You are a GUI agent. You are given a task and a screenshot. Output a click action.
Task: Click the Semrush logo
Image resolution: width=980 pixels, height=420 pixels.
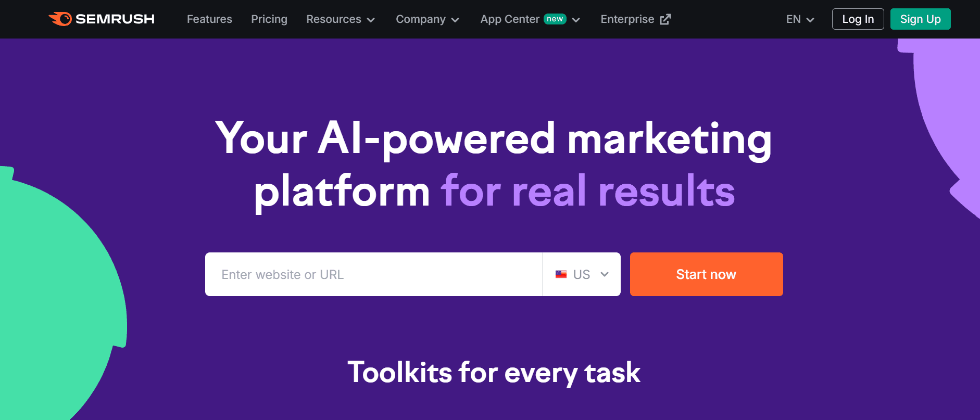pos(102,19)
